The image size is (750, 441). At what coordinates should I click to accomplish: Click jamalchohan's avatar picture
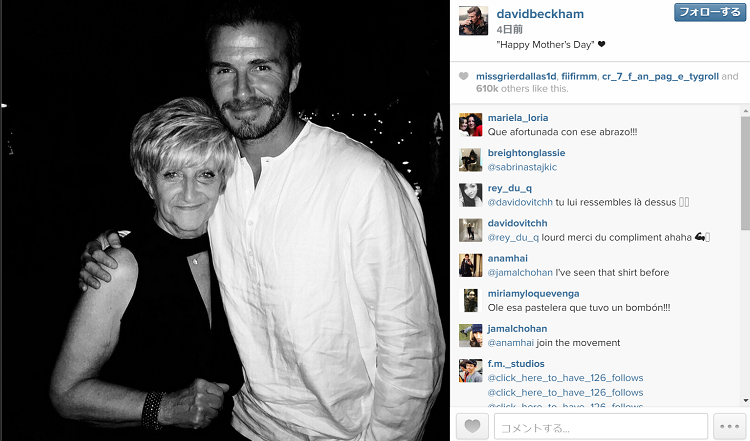tap(471, 335)
